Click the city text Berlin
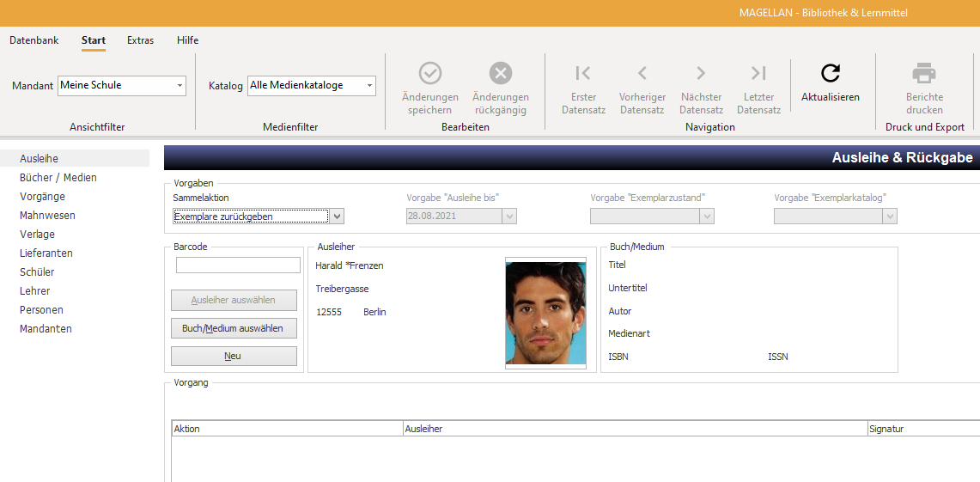Screen dimensions: 980x482 (x=374, y=312)
